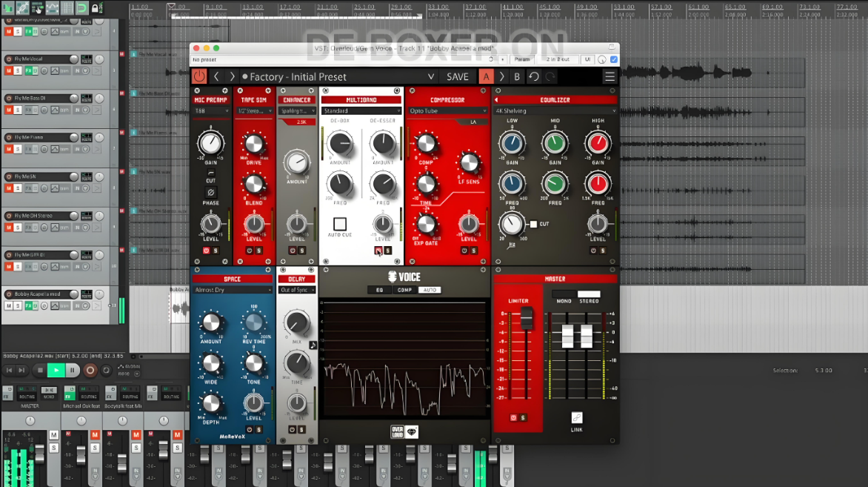Switch the Voice display to COMP tab
868x487 pixels.
coord(404,290)
